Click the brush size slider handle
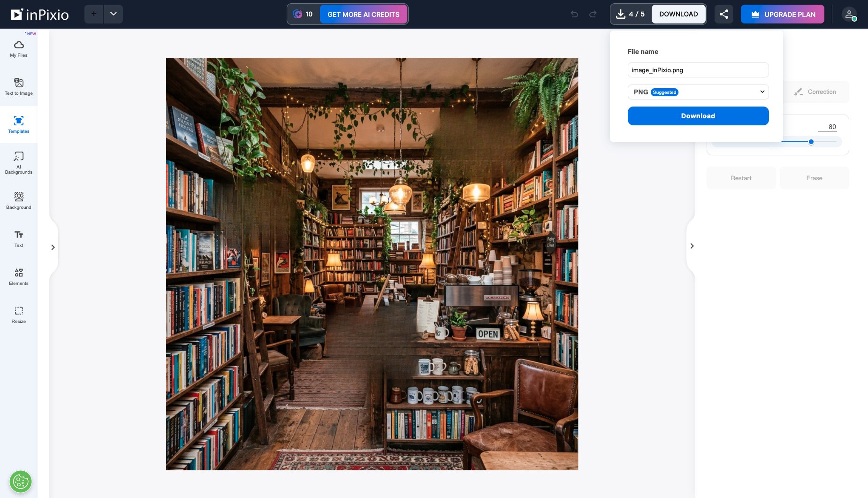The height and width of the screenshot is (498, 868). (811, 142)
